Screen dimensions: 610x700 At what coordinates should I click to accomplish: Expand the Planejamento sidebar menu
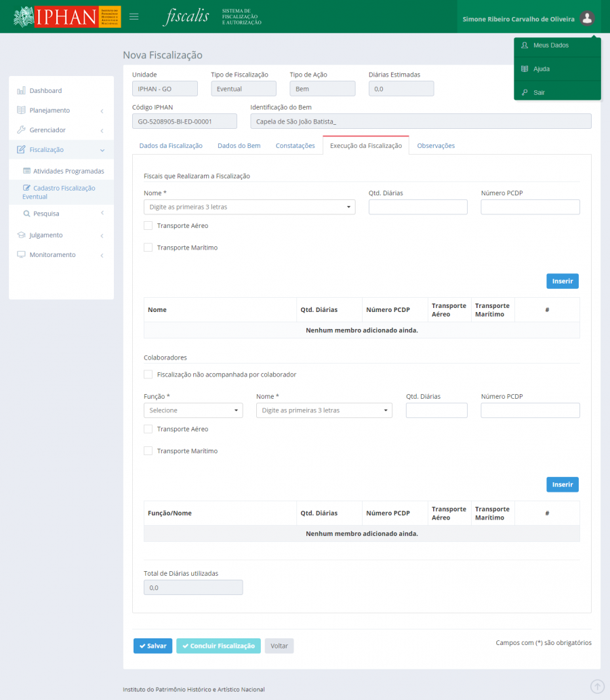click(61, 110)
